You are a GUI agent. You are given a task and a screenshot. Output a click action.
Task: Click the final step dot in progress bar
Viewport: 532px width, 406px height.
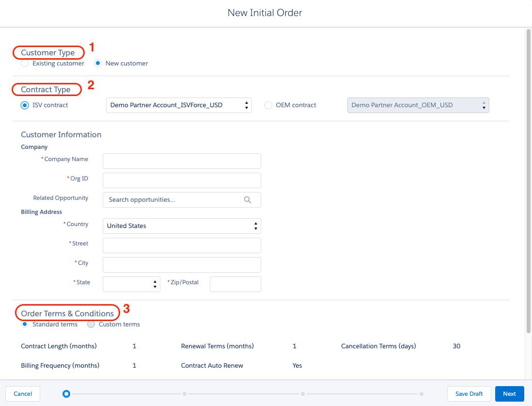point(421,394)
